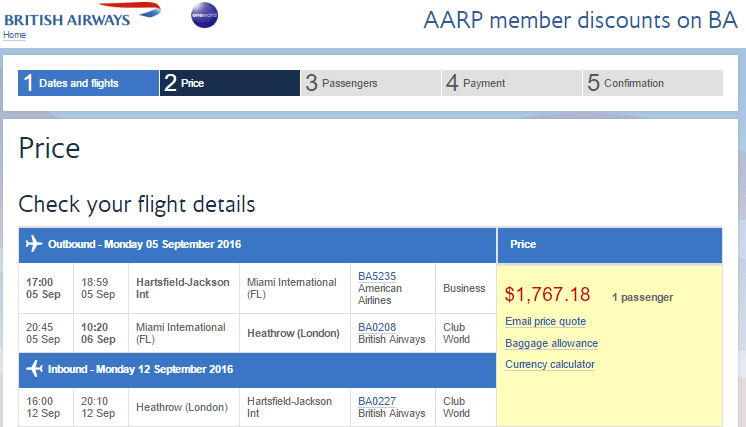Click the large 'Price' page heading

[49, 148]
